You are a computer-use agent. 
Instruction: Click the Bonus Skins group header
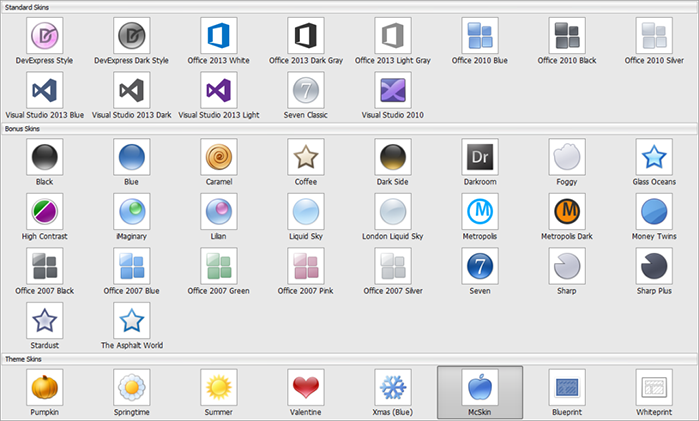tap(350, 128)
